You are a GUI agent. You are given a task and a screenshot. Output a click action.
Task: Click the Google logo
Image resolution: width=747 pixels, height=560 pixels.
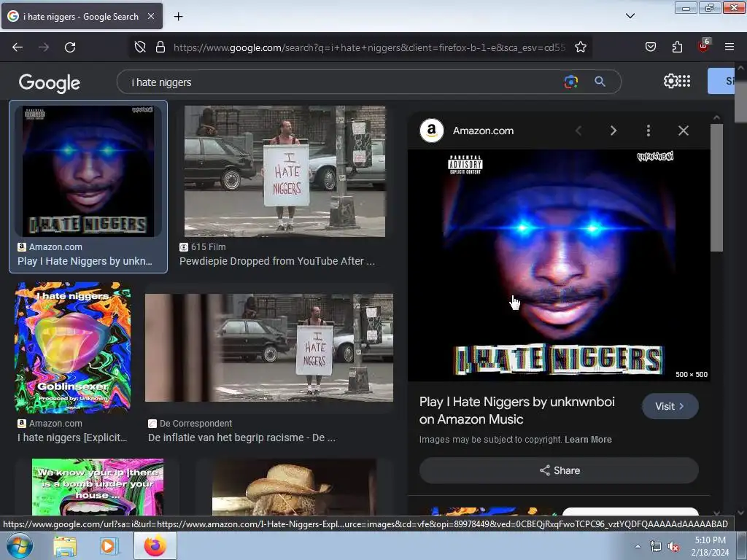50,83
